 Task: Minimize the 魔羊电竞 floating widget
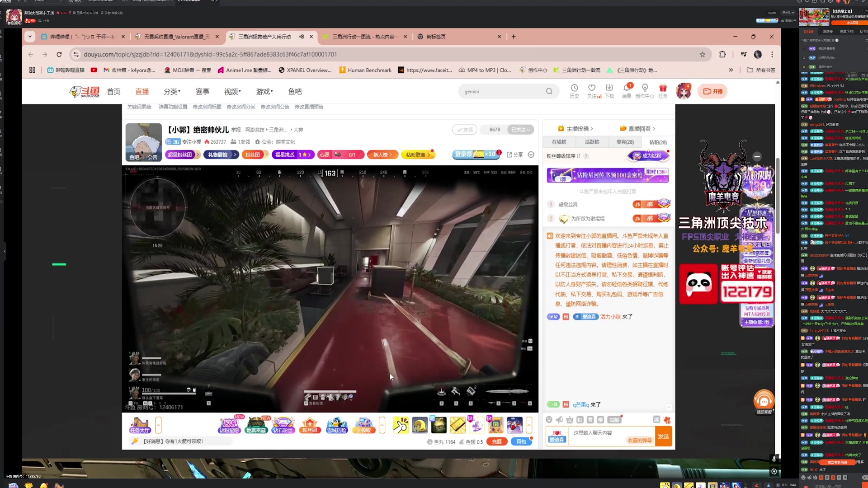[757, 156]
